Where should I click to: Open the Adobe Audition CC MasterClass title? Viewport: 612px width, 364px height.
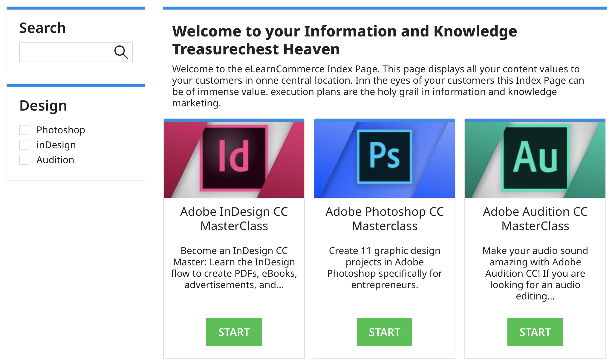pos(535,219)
